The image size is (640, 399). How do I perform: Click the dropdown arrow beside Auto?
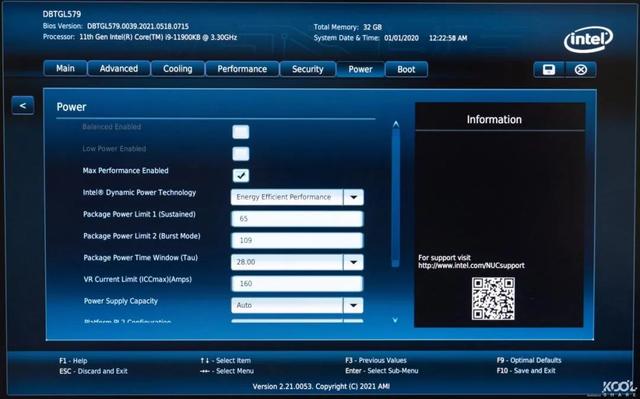click(353, 305)
